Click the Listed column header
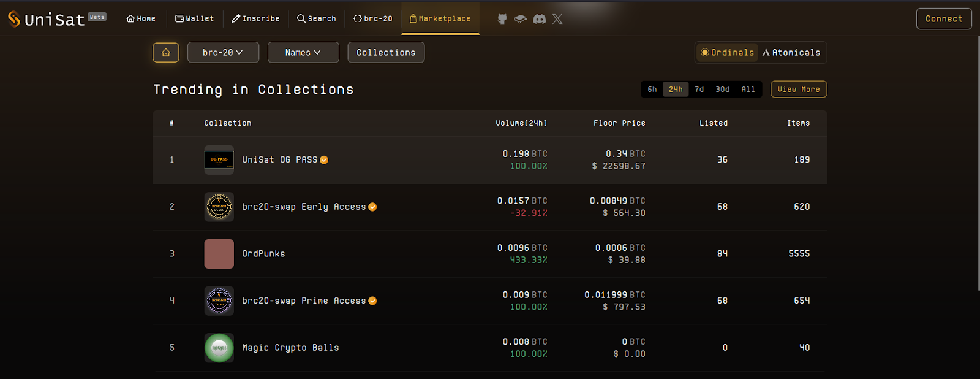 (714, 123)
